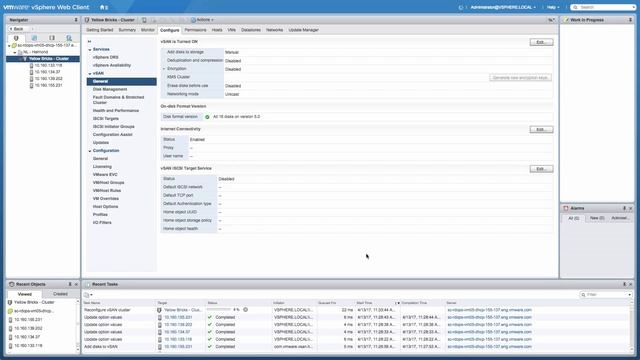Switch to the Monitor tab
The image size is (640, 360).
[148, 30]
